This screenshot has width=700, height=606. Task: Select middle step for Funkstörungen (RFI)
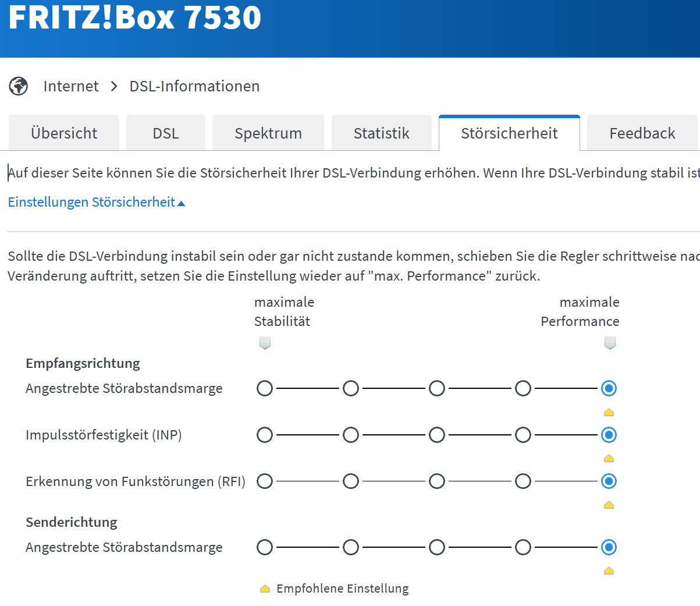pos(437,481)
